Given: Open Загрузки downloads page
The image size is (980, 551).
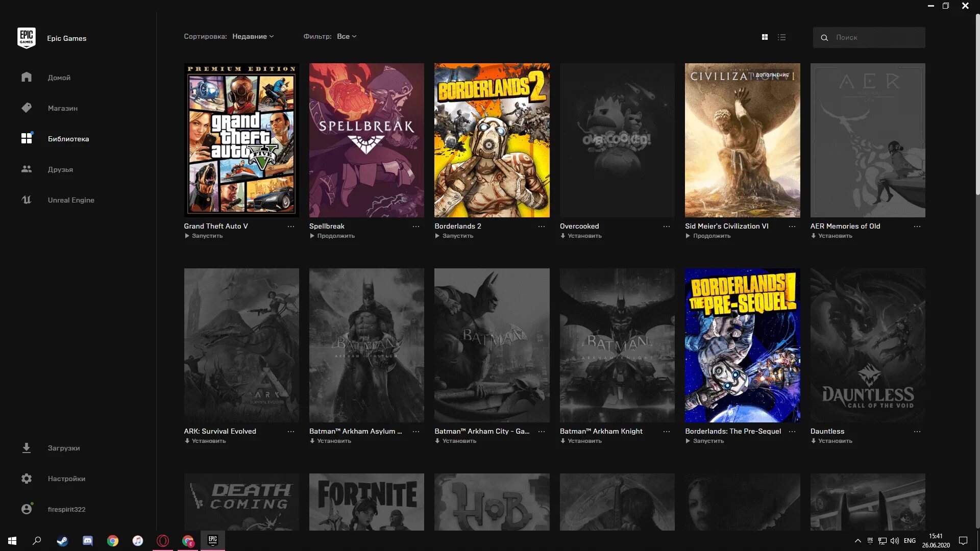Looking at the screenshot, I should 51,447.
